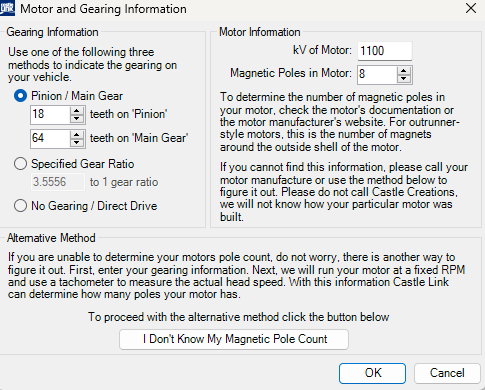Click the disabled gear ratio field 3.5556
Viewport: 485px width, 390px height.
click(x=58, y=182)
